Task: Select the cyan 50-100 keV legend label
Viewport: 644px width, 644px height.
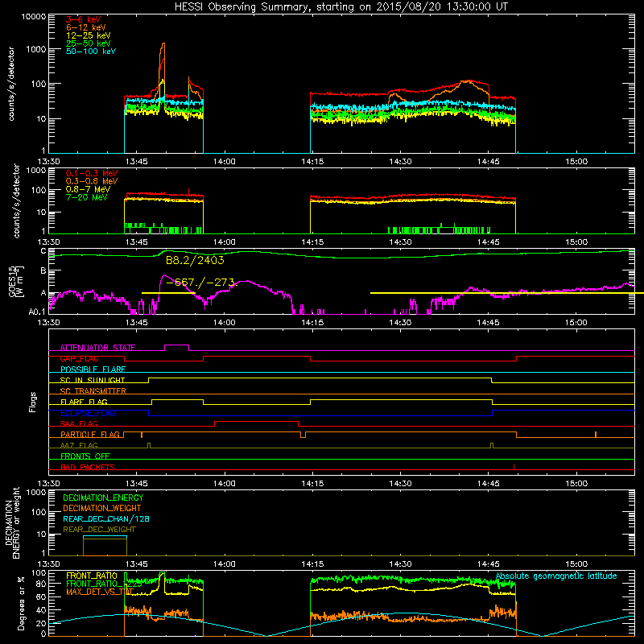Action: pyautogui.click(x=91, y=52)
